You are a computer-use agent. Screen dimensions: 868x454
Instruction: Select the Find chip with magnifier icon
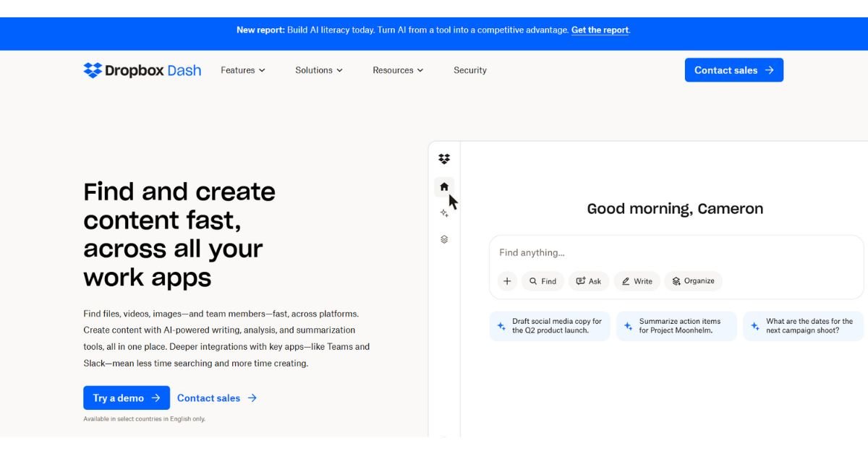pos(542,280)
